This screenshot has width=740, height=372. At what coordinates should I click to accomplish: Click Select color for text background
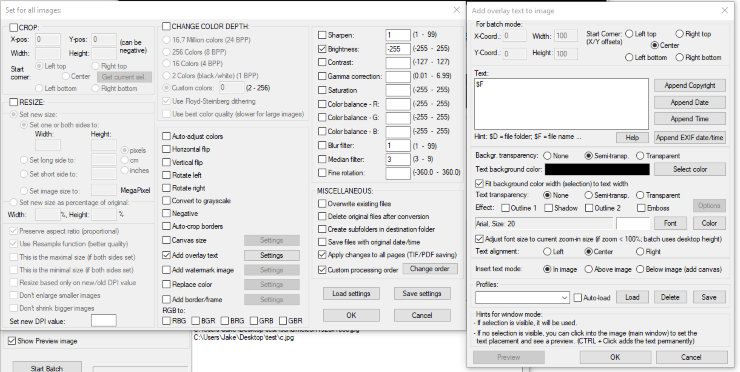coord(690,169)
